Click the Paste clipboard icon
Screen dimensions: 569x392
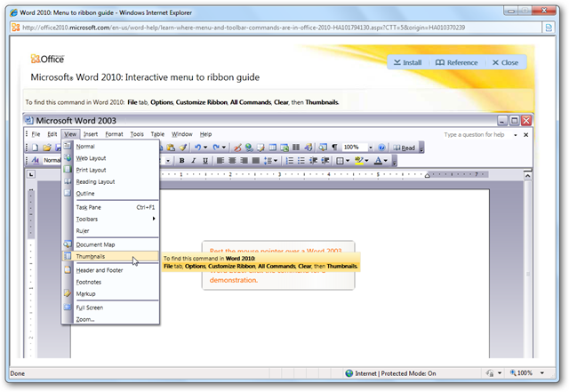coord(171,148)
